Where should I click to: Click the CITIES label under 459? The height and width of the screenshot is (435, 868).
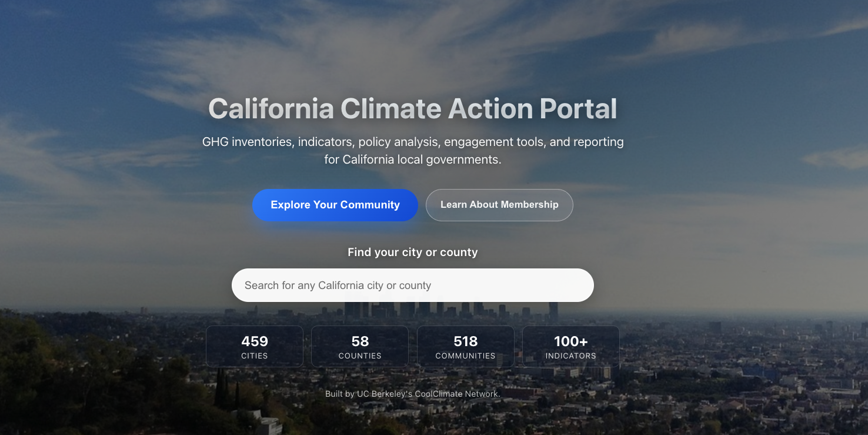pos(255,356)
